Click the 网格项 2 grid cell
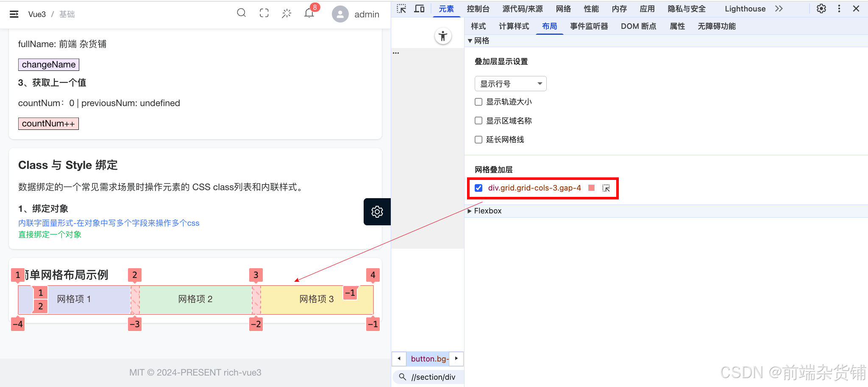The image size is (868, 387). pos(195,299)
